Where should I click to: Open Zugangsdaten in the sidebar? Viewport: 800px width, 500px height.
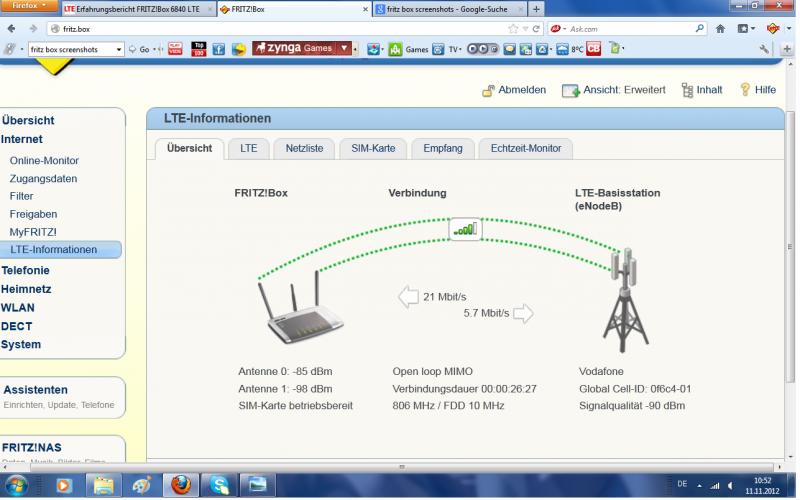[43, 179]
